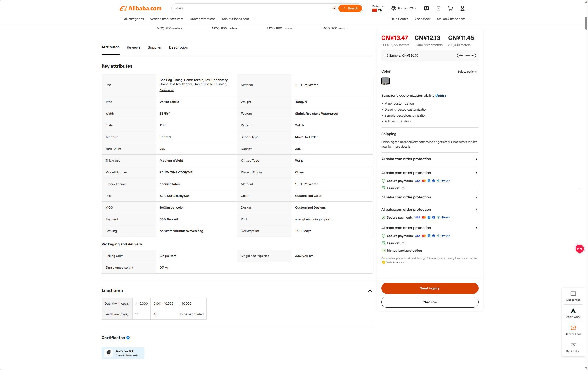Click the search input field
The height and width of the screenshot is (370, 588).
click(252, 8)
